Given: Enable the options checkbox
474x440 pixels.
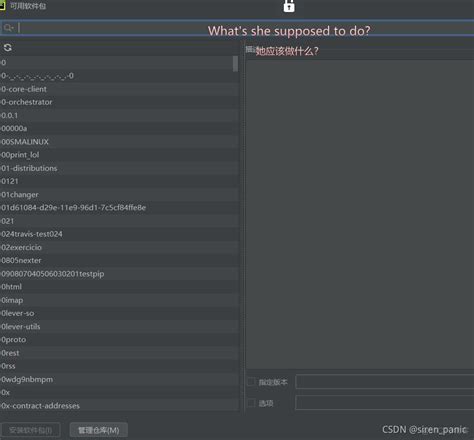Looking at the screenshot, I should 251,403.
